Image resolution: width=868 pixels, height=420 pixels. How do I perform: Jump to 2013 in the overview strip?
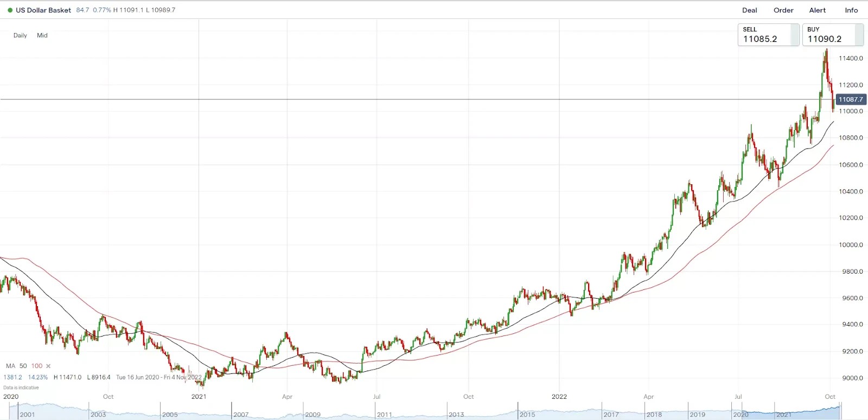coord(456,415)
